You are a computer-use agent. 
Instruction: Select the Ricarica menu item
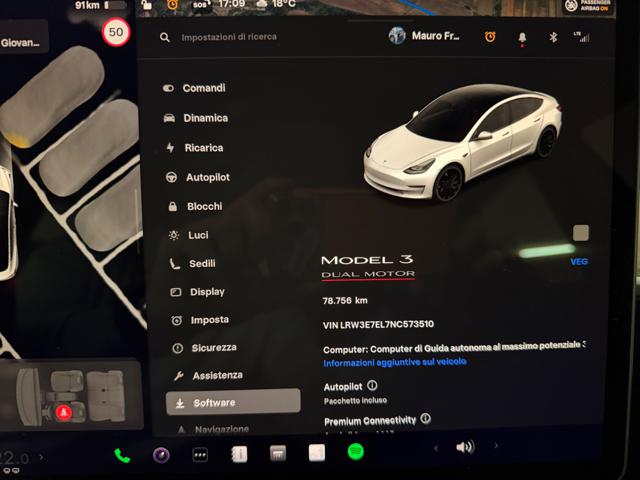coord(203,148)
